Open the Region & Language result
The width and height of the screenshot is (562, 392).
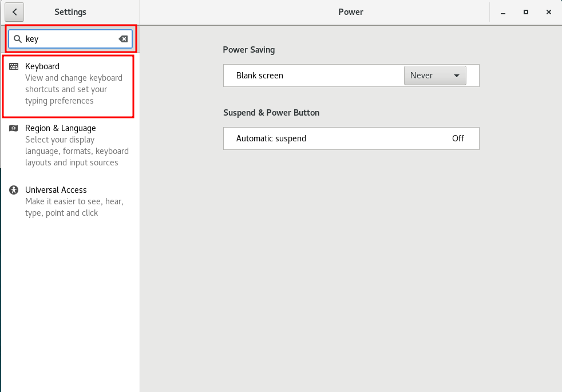[x=70, y=145]
